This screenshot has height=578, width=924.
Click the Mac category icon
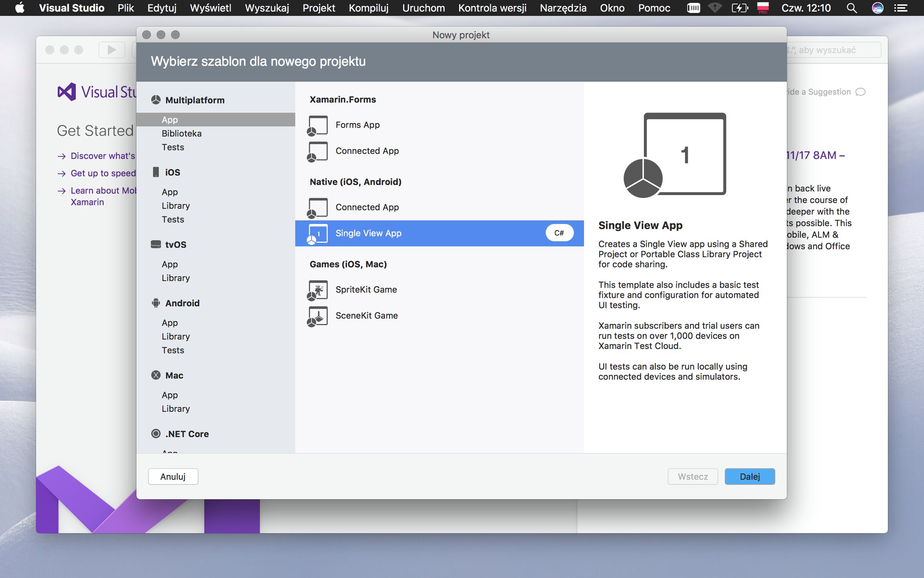click(x=156, y=375)
